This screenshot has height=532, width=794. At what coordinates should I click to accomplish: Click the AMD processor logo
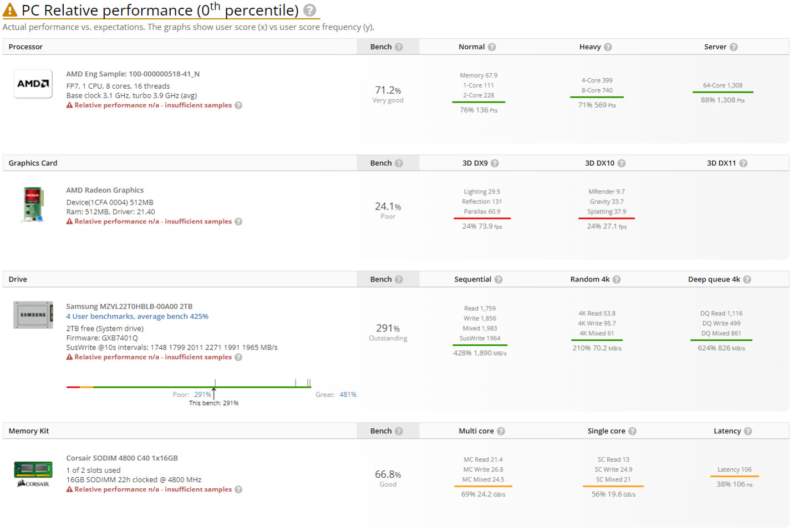(33, 84)
